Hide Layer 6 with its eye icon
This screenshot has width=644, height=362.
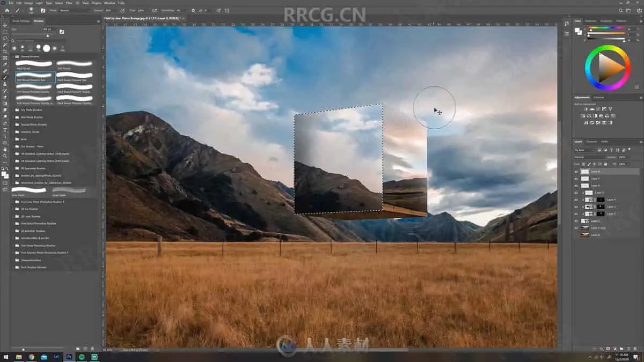(576, 186)
